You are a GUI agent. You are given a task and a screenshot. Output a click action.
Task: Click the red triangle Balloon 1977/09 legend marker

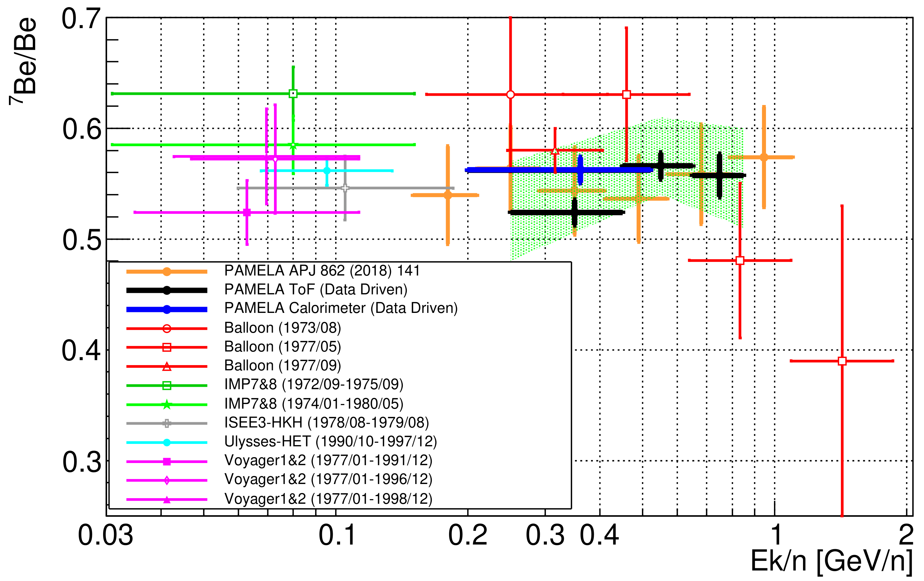pyautogui.click(x=167, y=367)
